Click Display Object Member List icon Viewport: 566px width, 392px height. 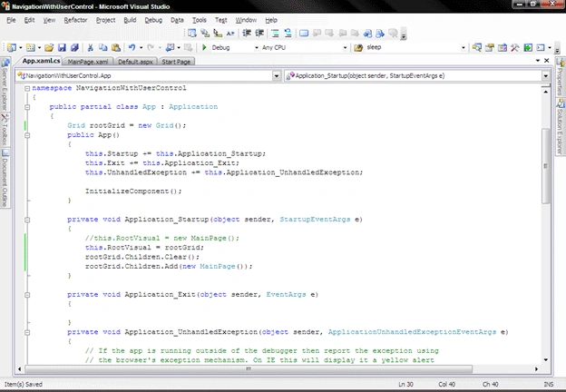point(192,34)
